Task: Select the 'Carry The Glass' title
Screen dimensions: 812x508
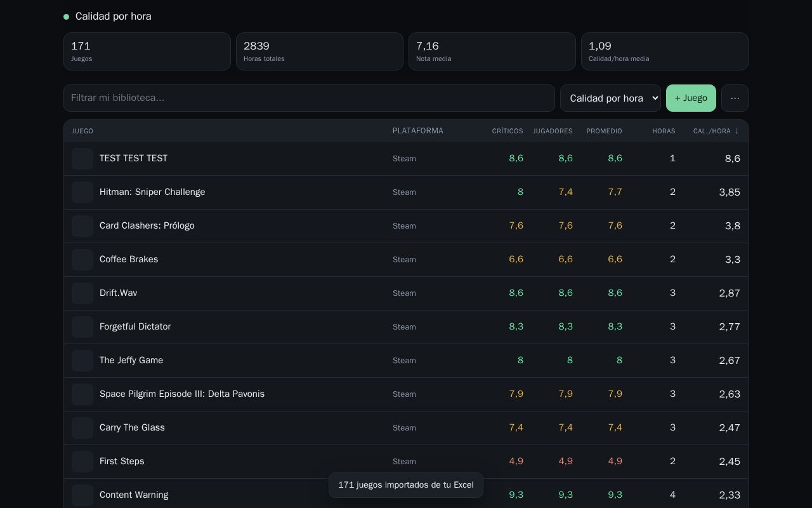Action: (132, 427)
